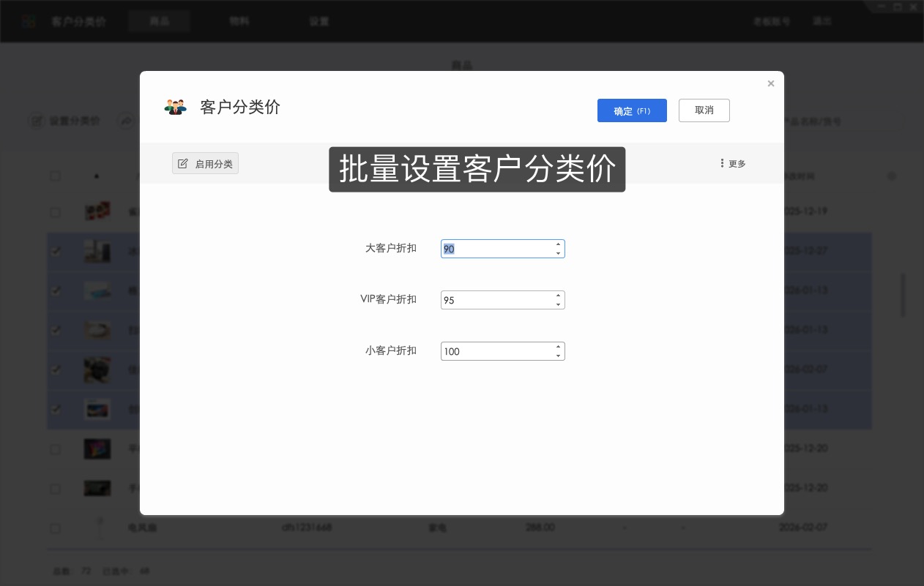Viewport: 924px width, 586px height.
Task: Click the share arrow icon next to 设置分类价
Action: click(126, 121)
